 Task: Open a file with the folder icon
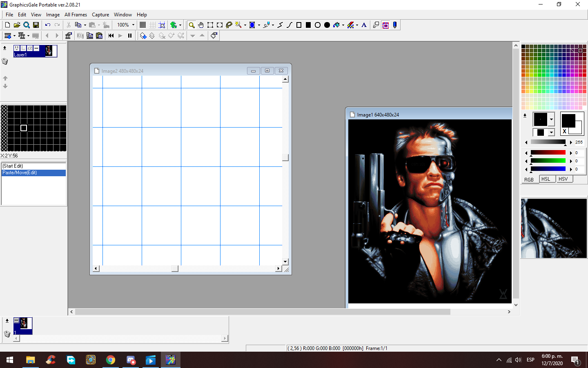[17, 25]
